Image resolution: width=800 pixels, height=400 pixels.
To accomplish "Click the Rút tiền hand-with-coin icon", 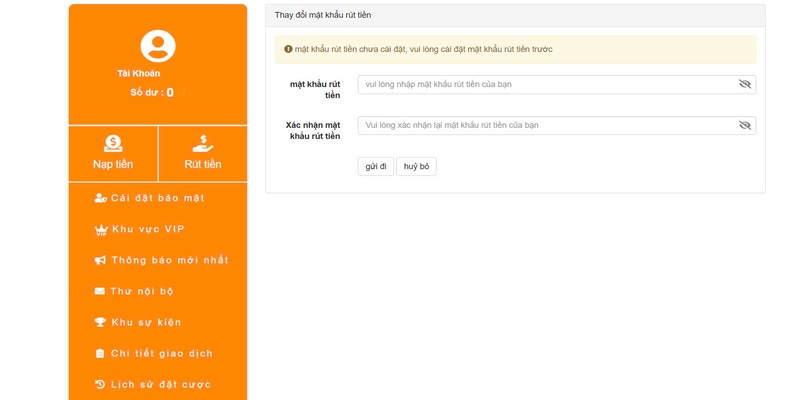I will (x=203, y=143).
